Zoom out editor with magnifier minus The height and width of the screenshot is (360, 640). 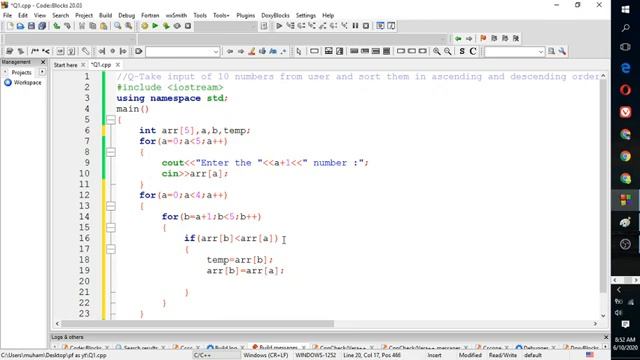coord(448,51)
